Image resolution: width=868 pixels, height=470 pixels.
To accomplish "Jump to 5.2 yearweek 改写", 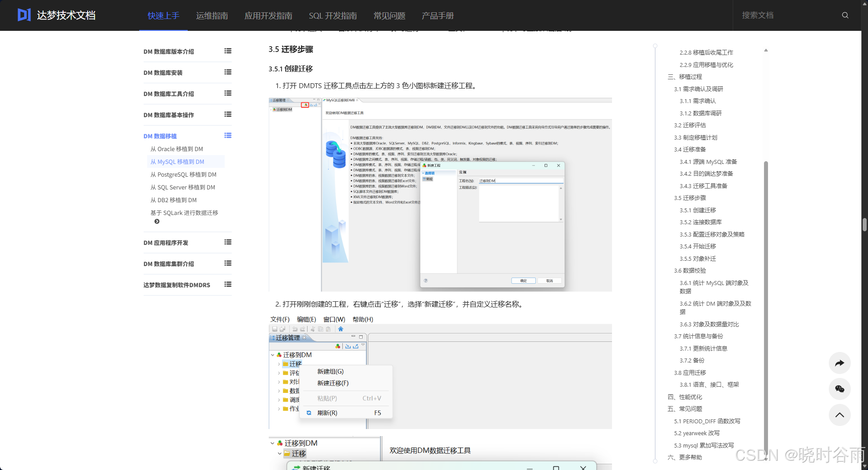I will pos(697,433).
